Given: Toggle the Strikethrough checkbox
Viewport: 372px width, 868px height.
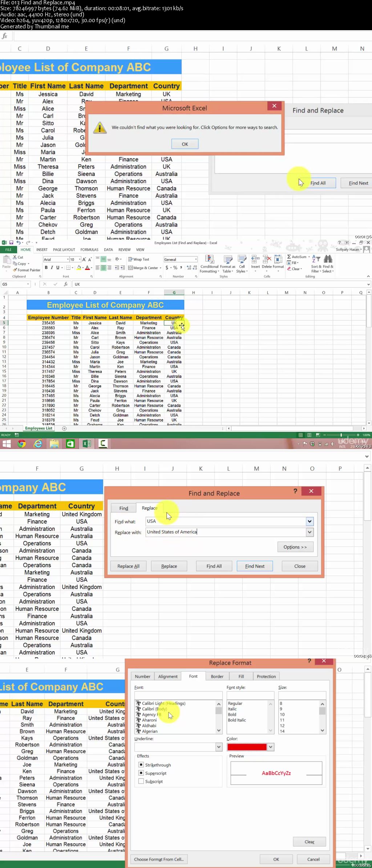Looking at the screenshot, I should [x=141, y=765].
